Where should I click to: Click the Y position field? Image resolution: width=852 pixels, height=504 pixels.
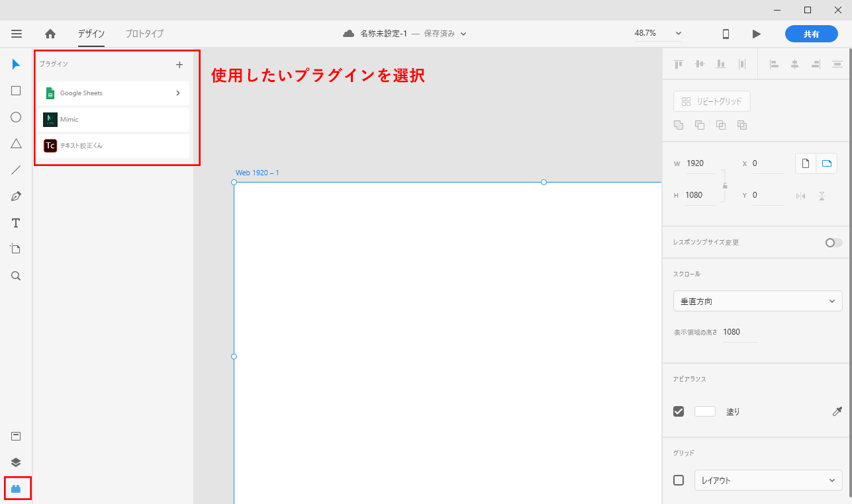(768, 195)
